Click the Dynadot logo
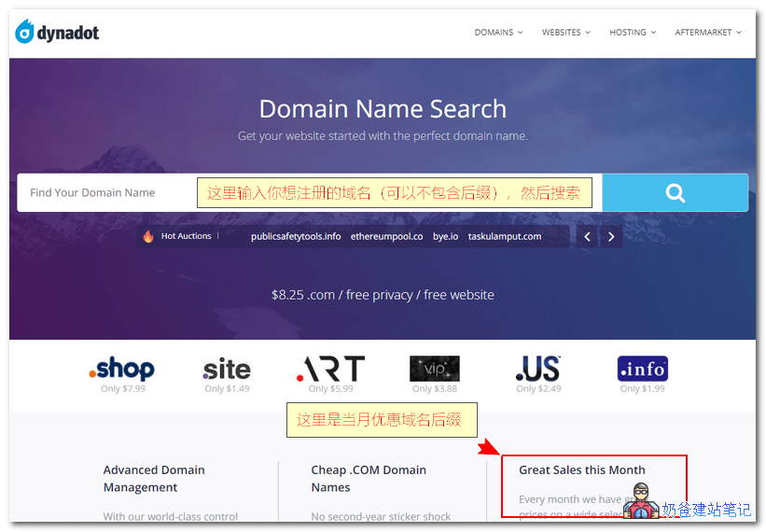Image resolution: width=766 pixels, height=532 pixels. [x=57, y=33]
